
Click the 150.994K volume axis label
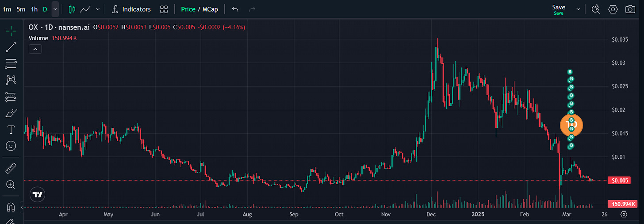click(x=623, y=204)
